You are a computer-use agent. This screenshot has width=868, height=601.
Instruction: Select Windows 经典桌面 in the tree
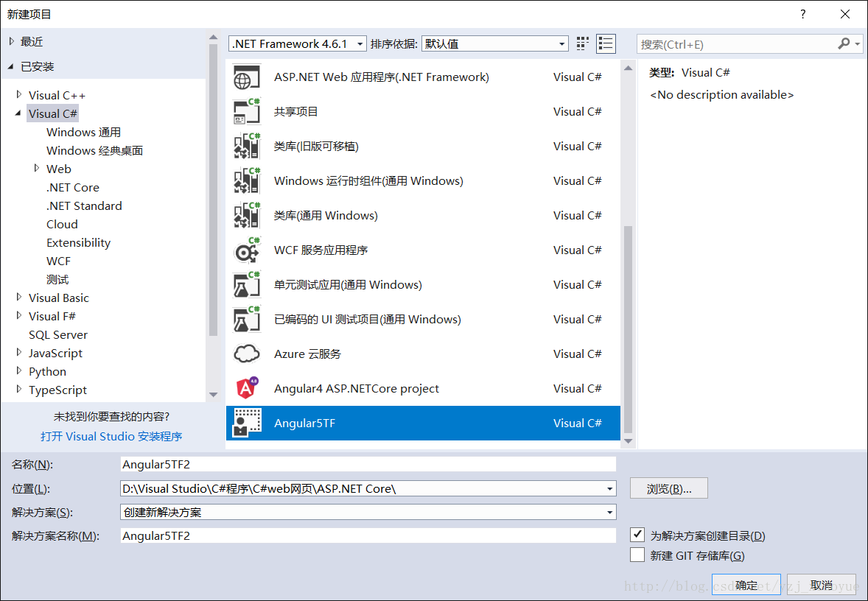click(94, 150)
